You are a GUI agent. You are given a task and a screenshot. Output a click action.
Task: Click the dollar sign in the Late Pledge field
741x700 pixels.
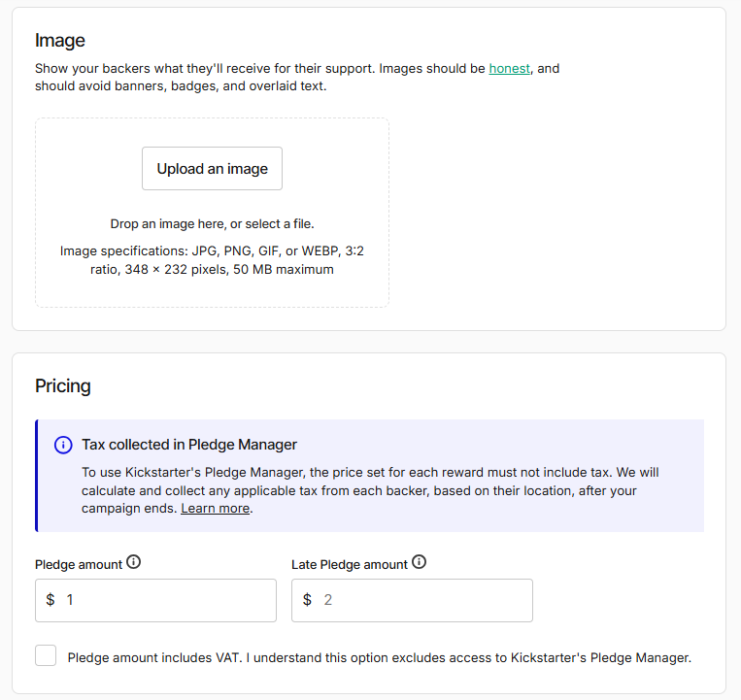click(x=307, y=600)
